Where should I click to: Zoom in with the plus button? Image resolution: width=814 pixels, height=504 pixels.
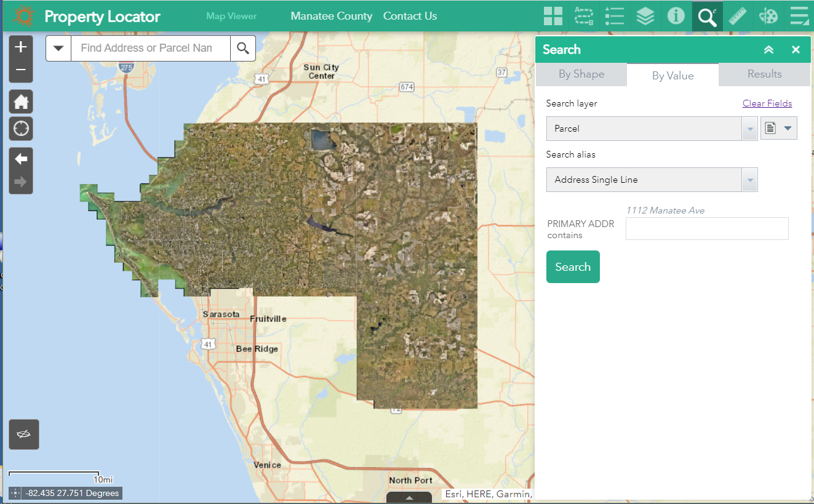coord(21,47)
